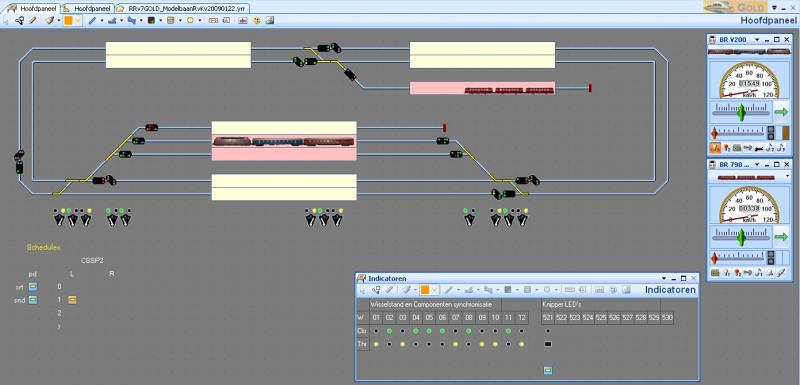
Task: Click the yellow circle tool in toolbar
Action: (190, 20)
